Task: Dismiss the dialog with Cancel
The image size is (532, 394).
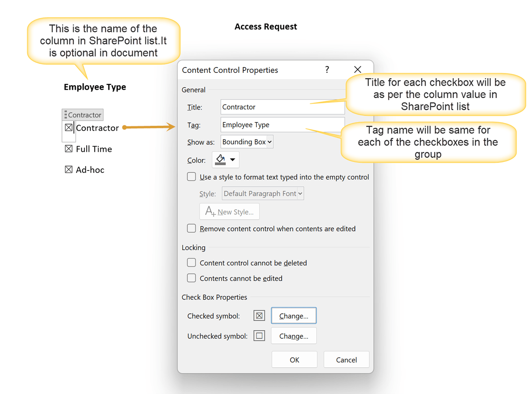Action: (x=346, y=359)
